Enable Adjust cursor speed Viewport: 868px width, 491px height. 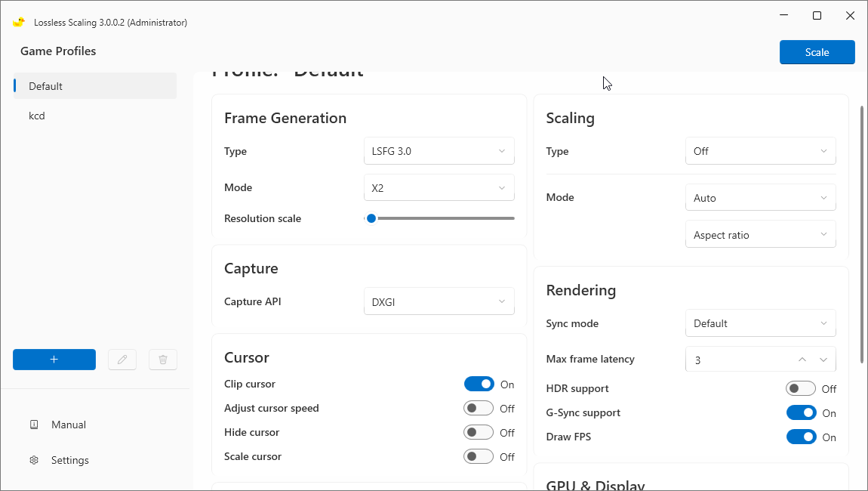coord(479,409)
